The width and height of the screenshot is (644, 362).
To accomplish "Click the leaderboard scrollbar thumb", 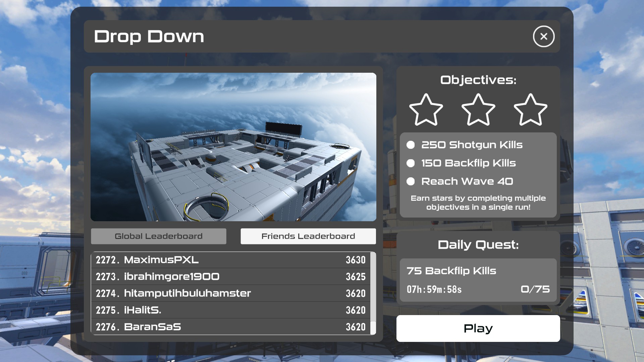I will [x=373, y=327].
